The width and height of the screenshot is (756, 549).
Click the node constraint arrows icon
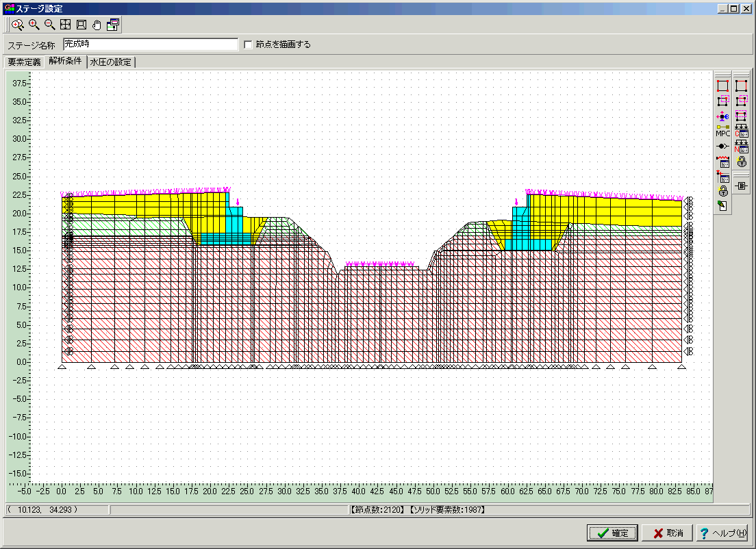(722, 117)
